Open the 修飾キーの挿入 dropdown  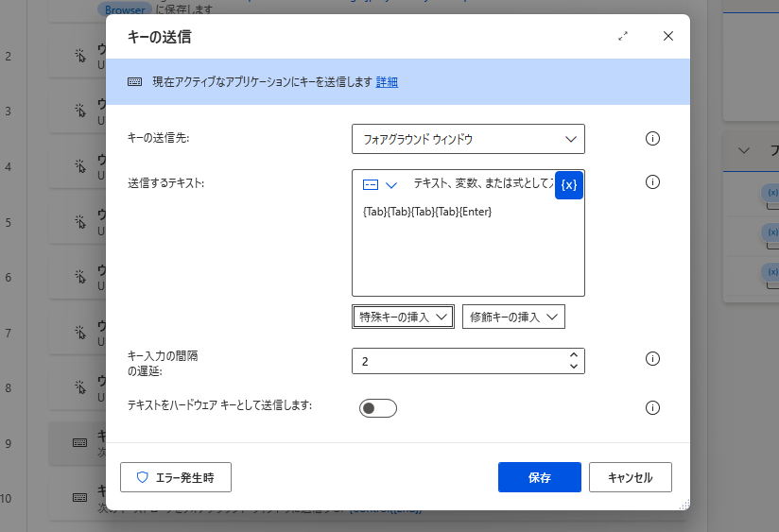(x=513, y=317)
